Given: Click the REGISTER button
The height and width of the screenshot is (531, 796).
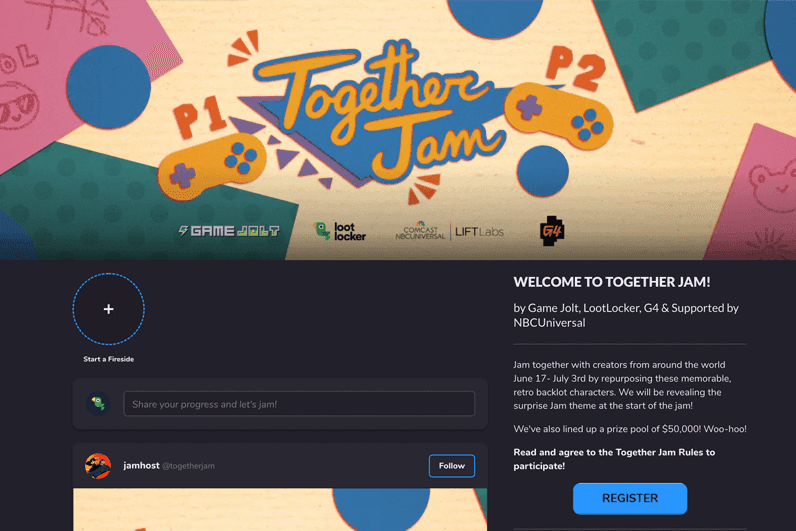Looking at the screenshot, I should [630, 499].
